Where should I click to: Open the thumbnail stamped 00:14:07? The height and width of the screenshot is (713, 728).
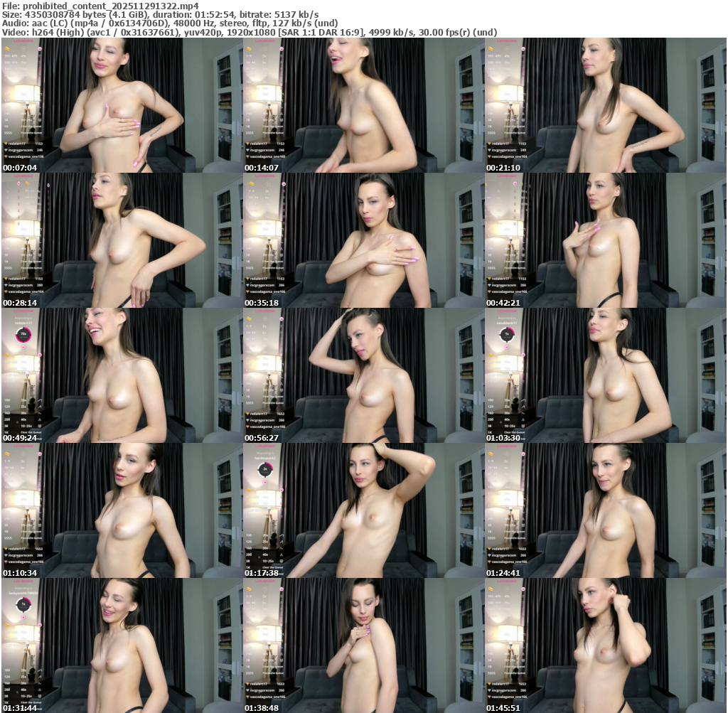click(363, 105)
